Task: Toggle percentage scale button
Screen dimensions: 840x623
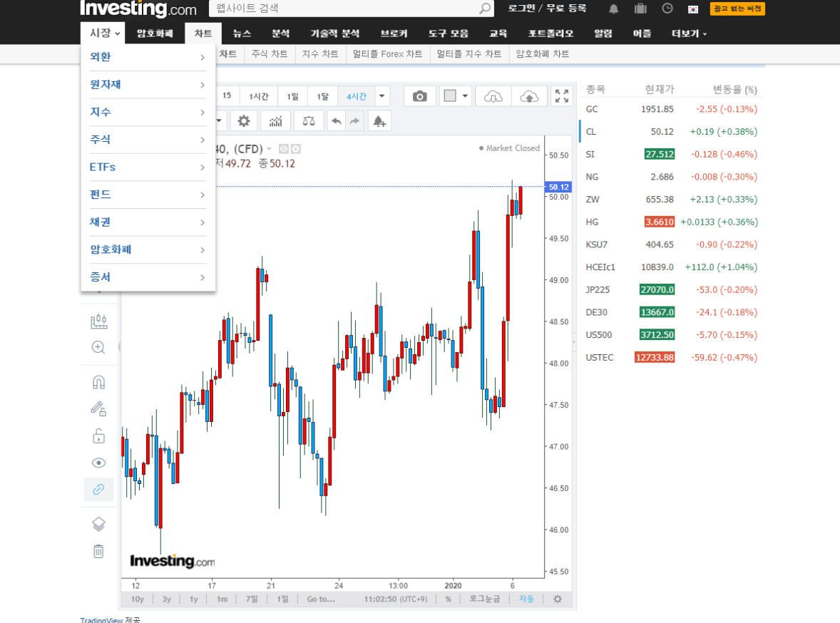Action: [x=449, y=599]
